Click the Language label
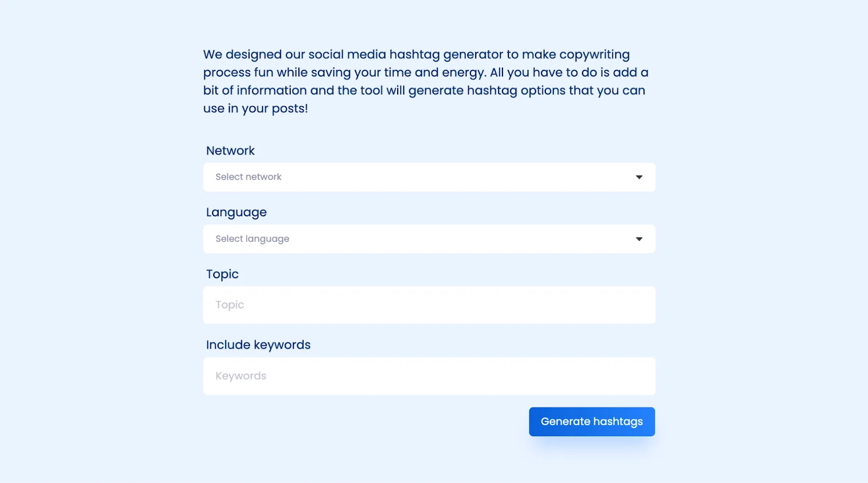This screenshot has height=483, width=868. click(x=236, y=211)
